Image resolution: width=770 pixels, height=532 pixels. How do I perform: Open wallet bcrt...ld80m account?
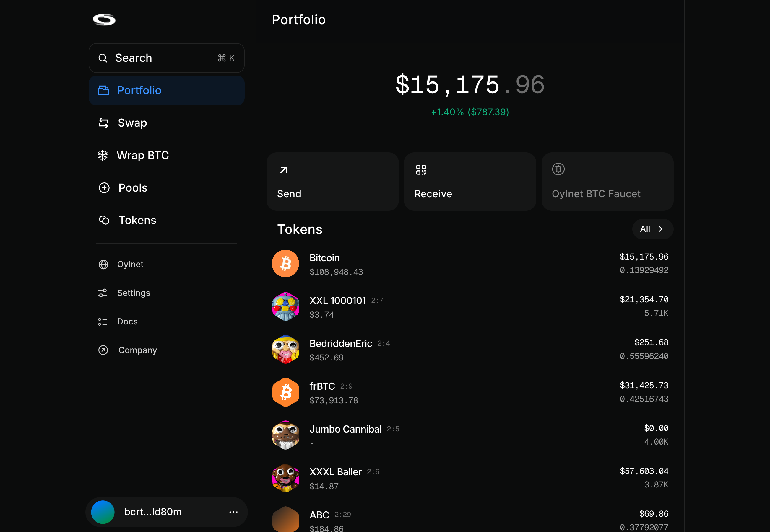pos(166,512)
